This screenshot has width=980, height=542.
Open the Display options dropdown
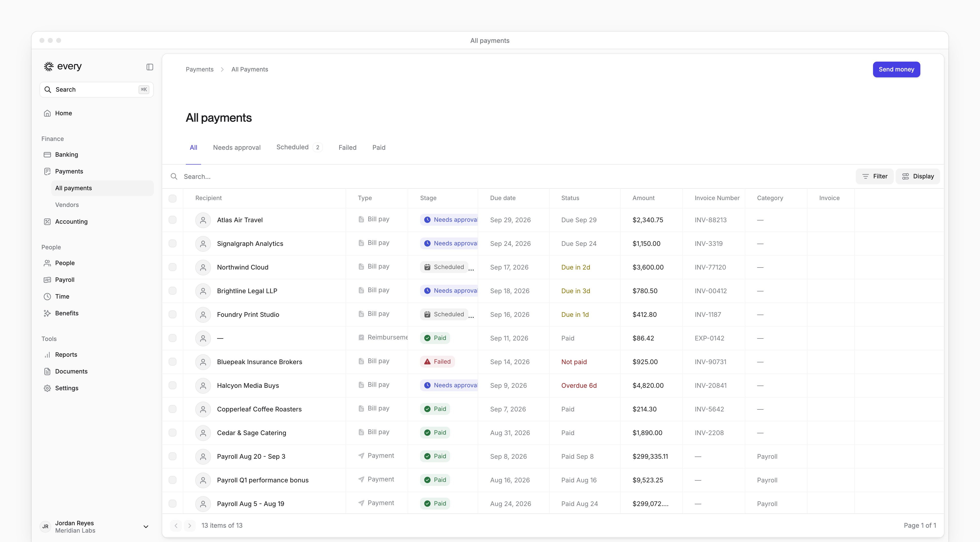918,176
